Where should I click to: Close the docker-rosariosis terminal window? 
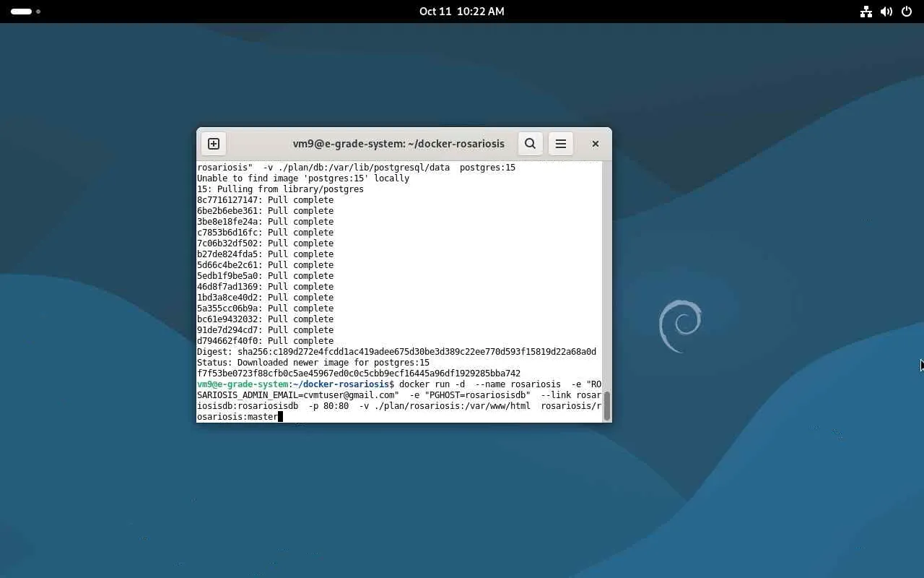tap(596, 144)
